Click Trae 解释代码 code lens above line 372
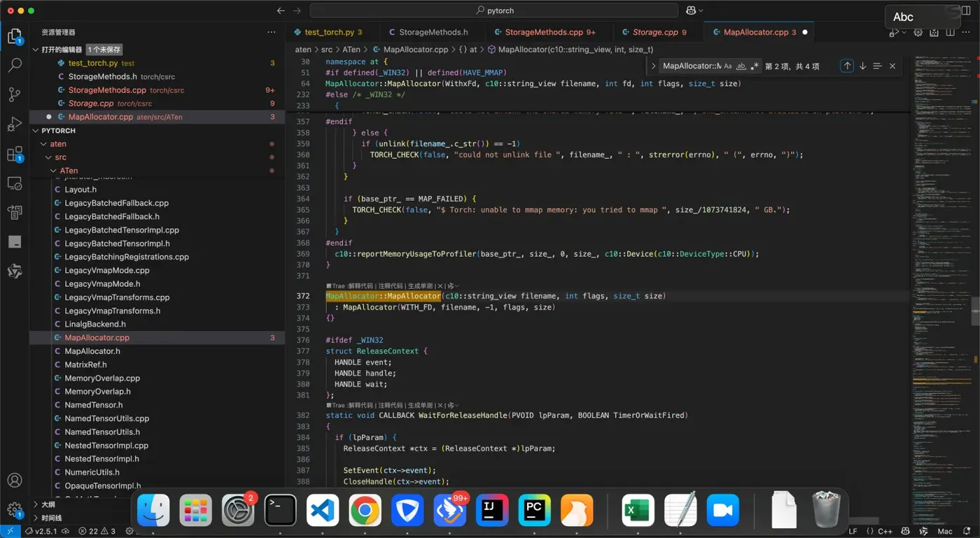The height and width of the screenshot is (538, 980). [360, 286]
